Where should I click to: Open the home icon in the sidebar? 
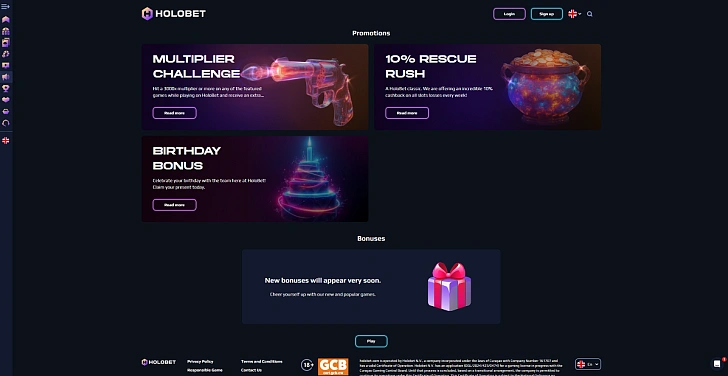tap(6, 19)
